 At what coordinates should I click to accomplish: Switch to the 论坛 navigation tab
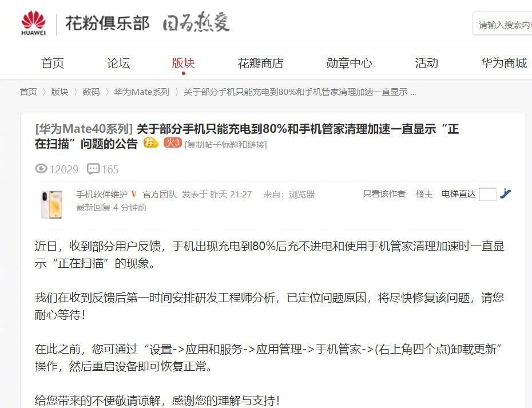pos(118,63)
